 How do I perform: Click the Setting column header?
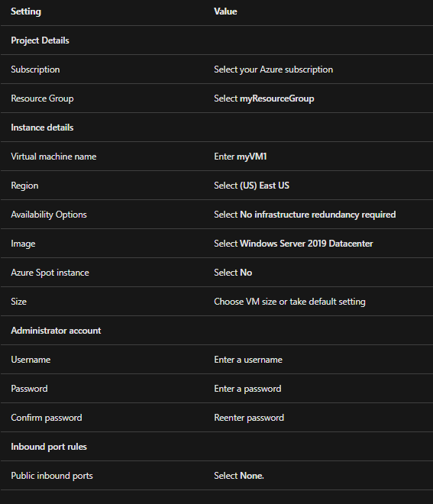click(26, 11)
